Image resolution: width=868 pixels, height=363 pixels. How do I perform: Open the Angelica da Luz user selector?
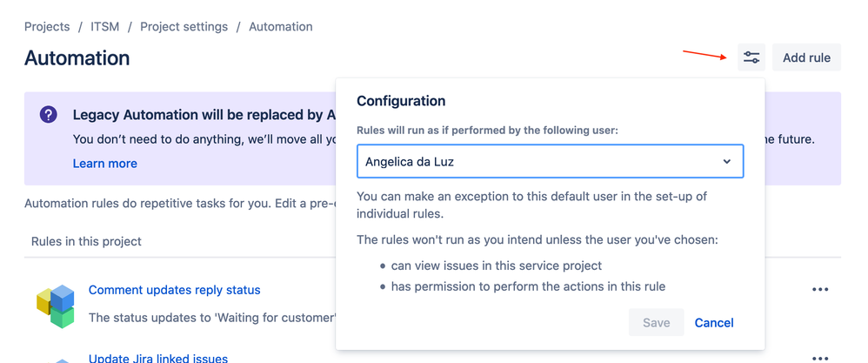(x=539, y=162)
